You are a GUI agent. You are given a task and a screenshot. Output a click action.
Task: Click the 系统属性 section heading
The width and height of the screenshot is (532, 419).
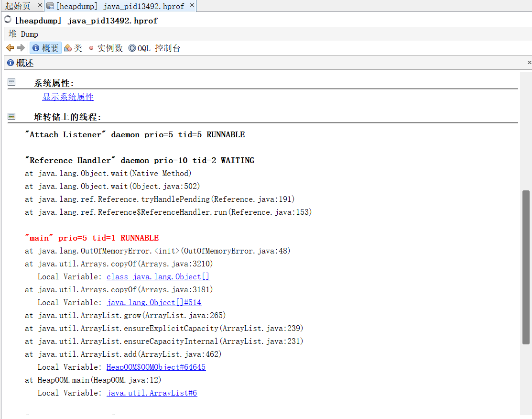coord(54,83)
